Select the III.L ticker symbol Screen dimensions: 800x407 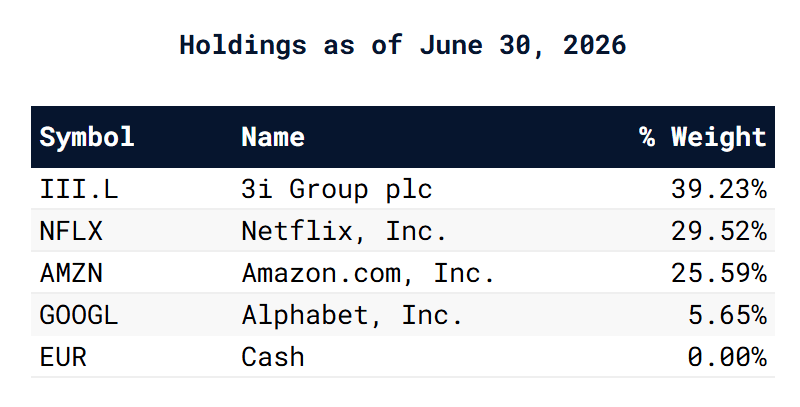coord(79,189)
